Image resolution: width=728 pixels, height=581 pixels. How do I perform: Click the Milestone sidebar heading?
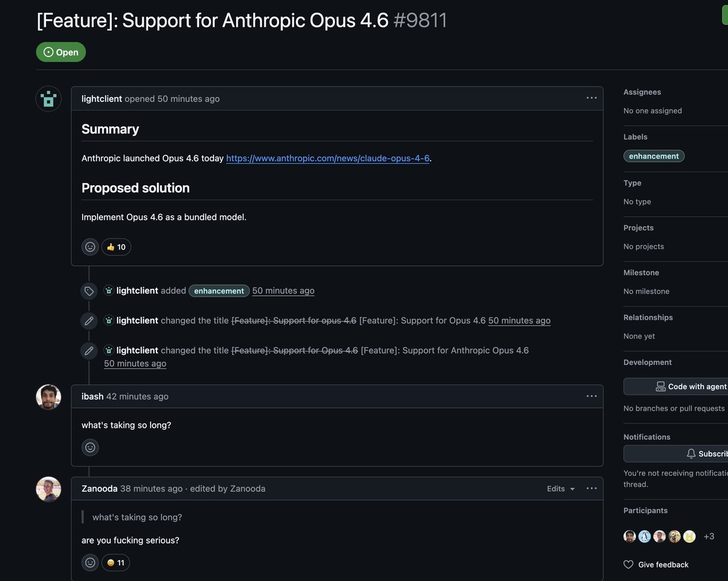[x=641, y=273]
